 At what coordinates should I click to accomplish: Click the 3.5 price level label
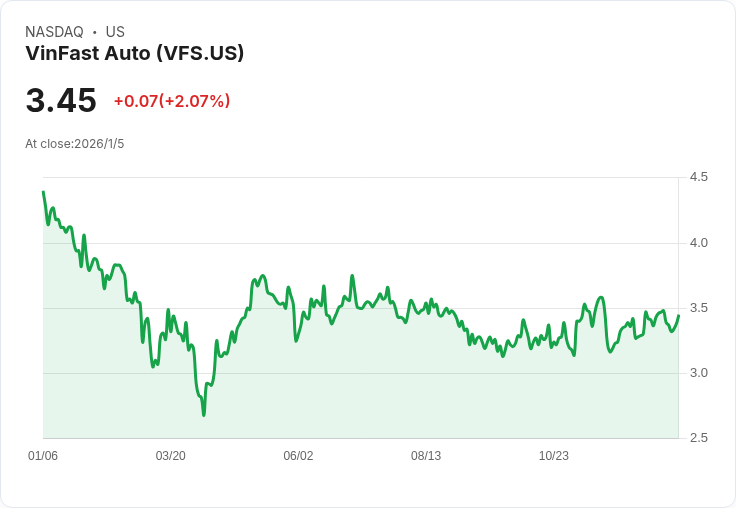(698, 308)
